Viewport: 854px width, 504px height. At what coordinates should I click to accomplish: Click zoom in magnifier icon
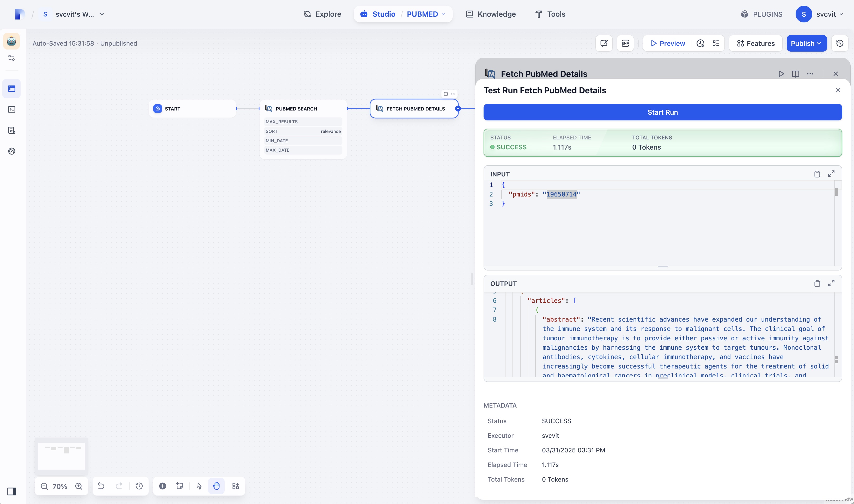click(x=79, y=486)
